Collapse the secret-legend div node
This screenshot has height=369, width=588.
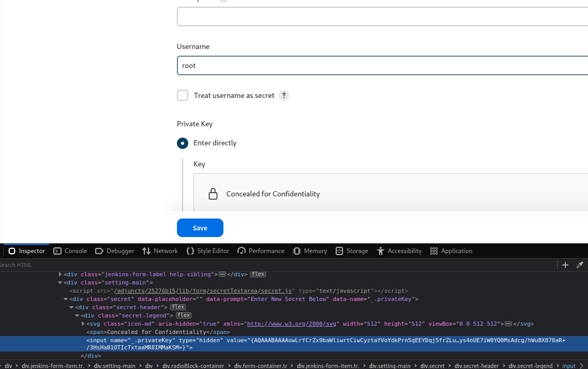[x=77, y=315]
